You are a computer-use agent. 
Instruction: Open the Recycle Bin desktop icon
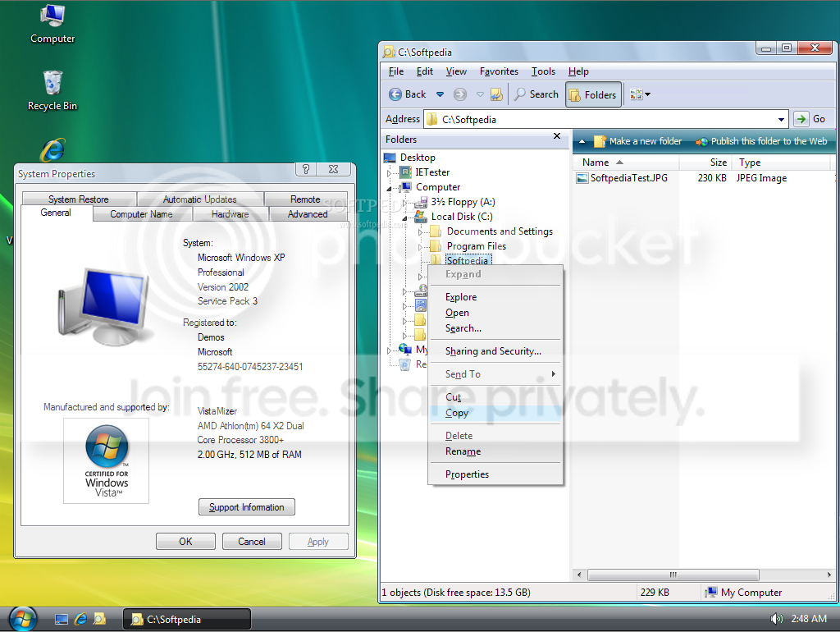tap(52, 90)
